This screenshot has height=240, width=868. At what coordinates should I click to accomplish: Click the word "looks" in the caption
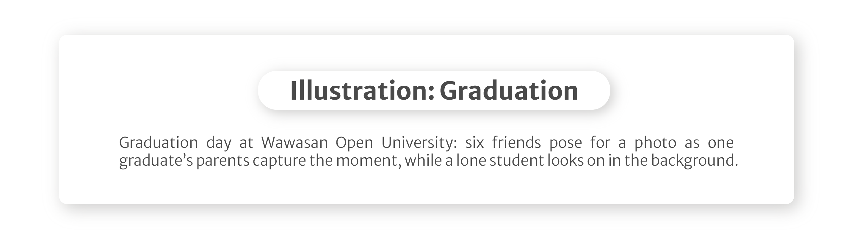565,161
